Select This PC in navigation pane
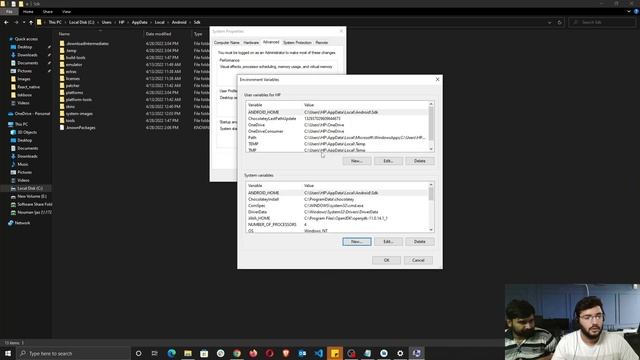This screenshot has height=360, width=640. (x=21, y=124)
